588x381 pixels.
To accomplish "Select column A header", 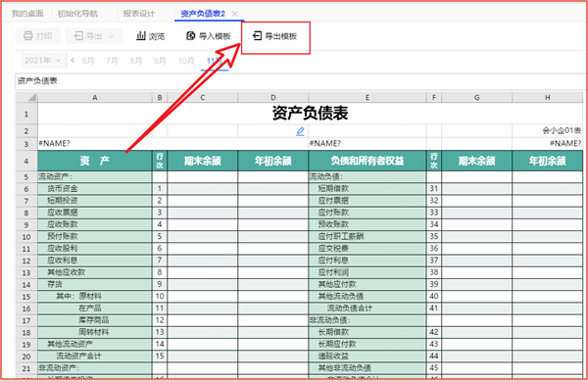I will (x=95, y=97).
